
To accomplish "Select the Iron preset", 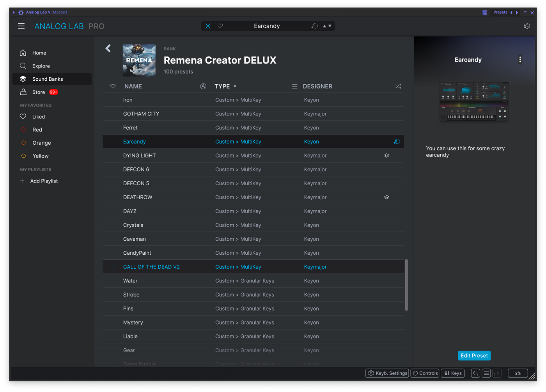I will [x=253, y=100].
